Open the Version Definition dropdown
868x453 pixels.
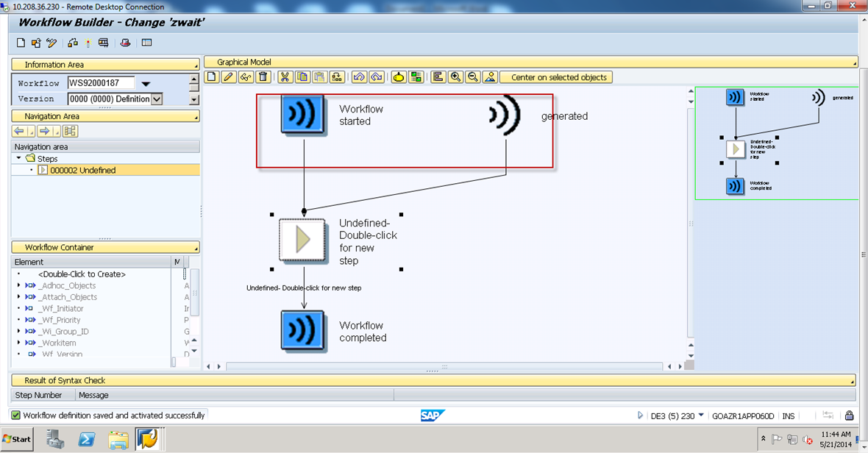point(157,99)
